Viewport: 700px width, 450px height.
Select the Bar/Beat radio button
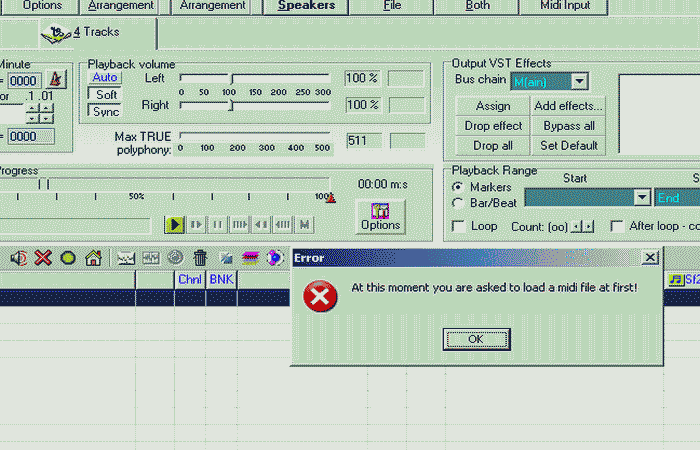tap(459, 203)
